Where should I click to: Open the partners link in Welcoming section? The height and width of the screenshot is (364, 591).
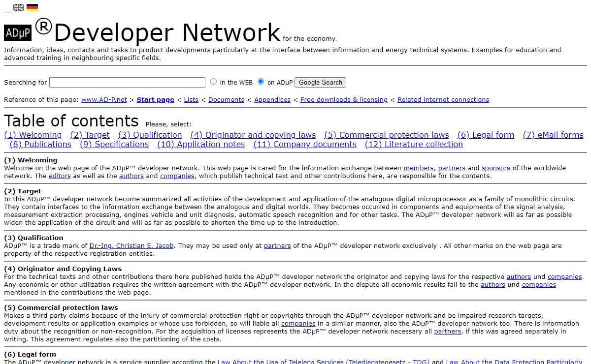(x=452, y=168)
